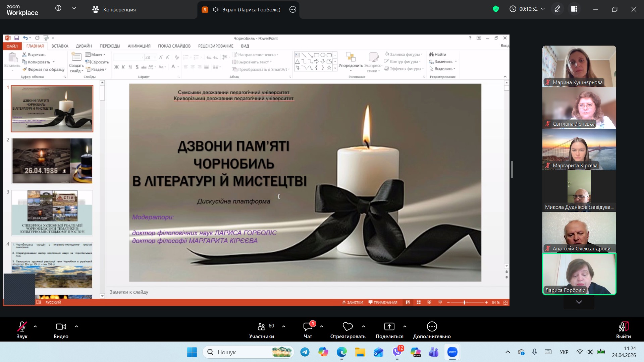Switch to the Конференция tab
Image resolution: width=644 pixels, height=362 pixels.
pos(114,10)
